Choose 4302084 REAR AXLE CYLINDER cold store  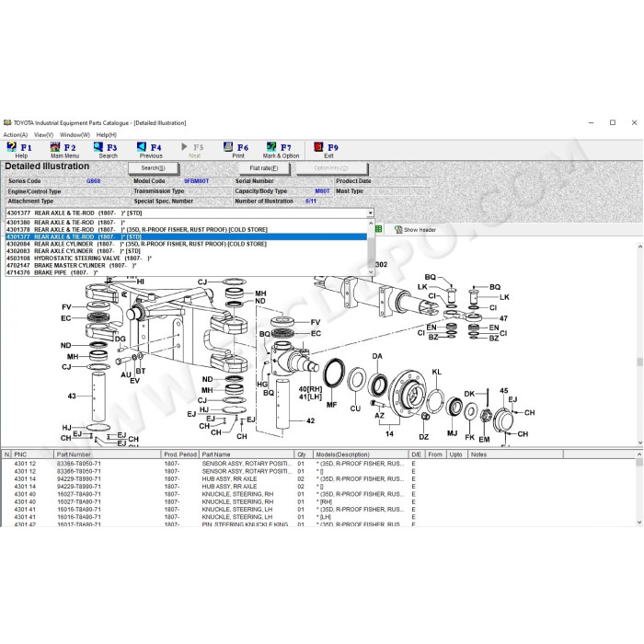186,244
